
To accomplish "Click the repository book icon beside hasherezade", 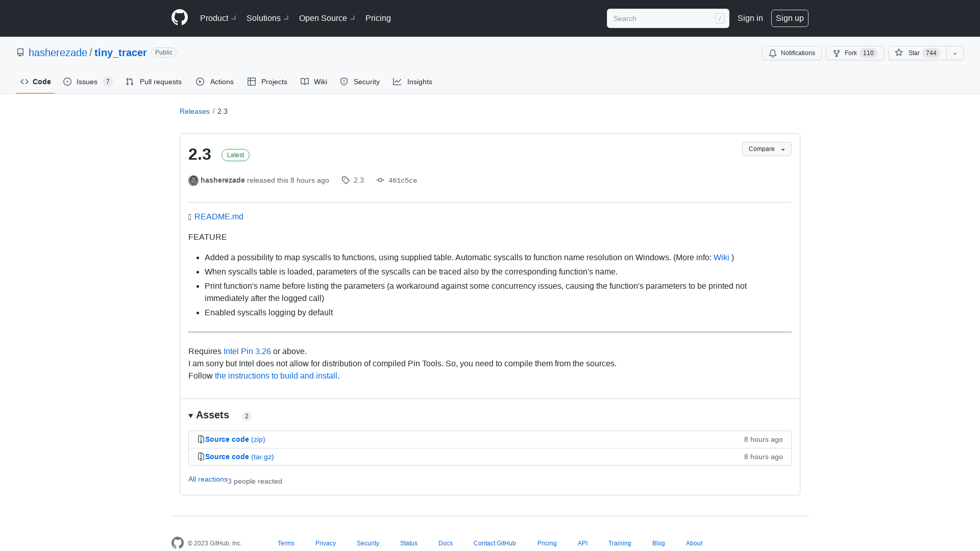I will (x=20, y=53).
